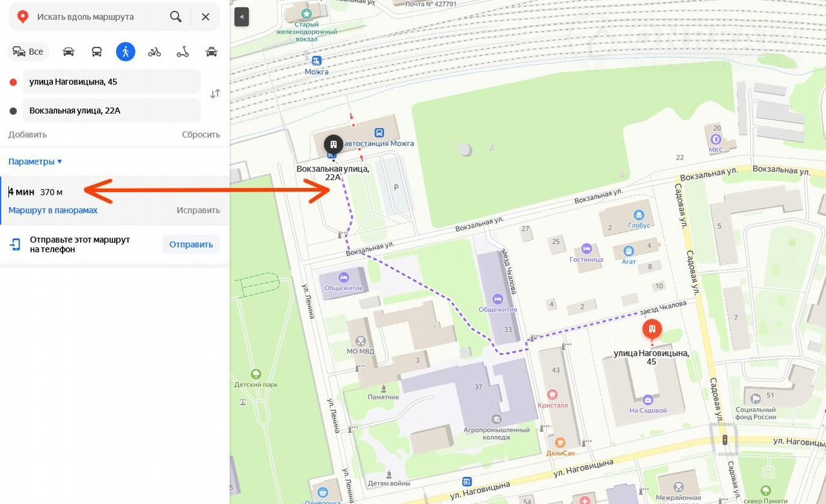Viewport: 826px width, 504px height.
Task: Select the taxi route mode icon
Action: pos(211,52)
